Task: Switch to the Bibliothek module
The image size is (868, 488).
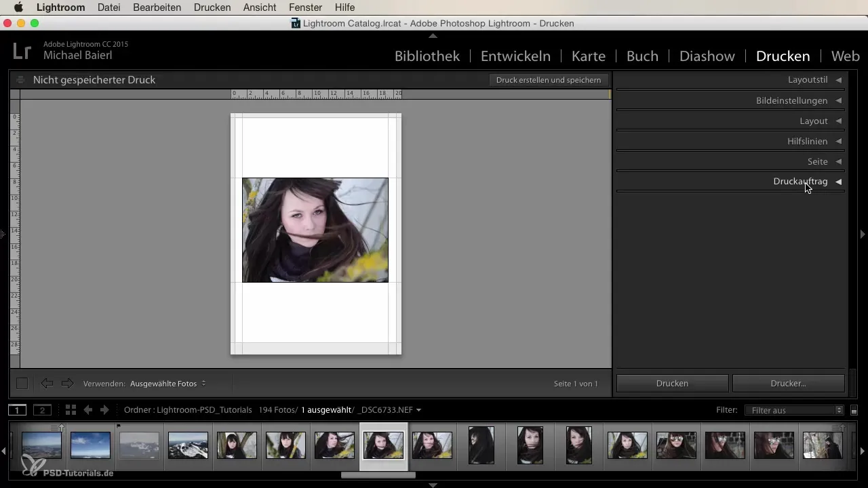Action: tap(427, 56)
